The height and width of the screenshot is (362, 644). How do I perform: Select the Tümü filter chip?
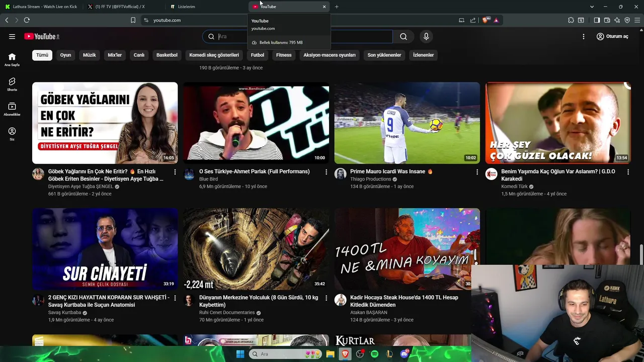(42, 55)
